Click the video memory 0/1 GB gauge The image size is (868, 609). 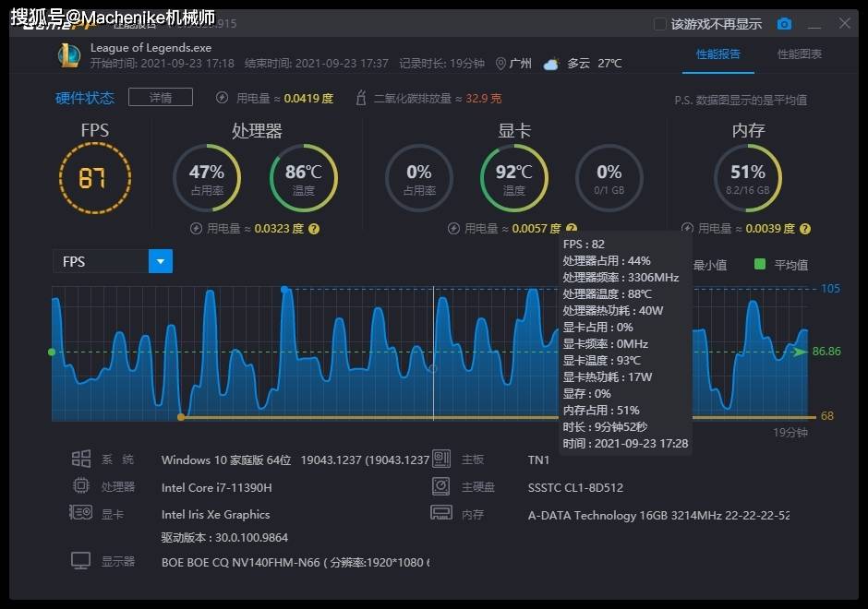click(x=609, y=178)
